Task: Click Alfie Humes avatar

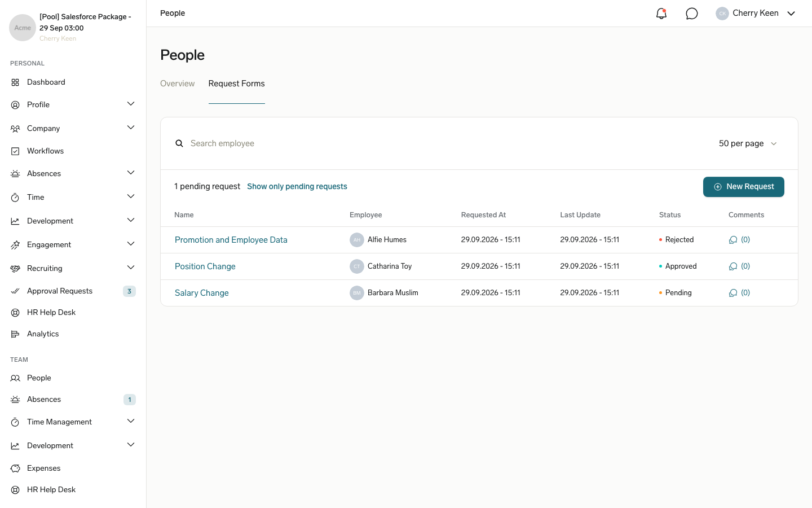Action: click(x=357, y=240)
